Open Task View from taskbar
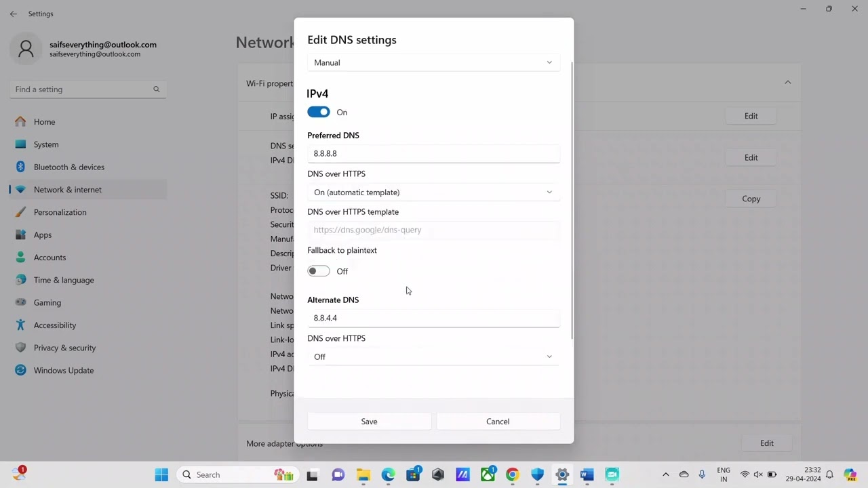 pyautogui.click(x=312, y=474)
